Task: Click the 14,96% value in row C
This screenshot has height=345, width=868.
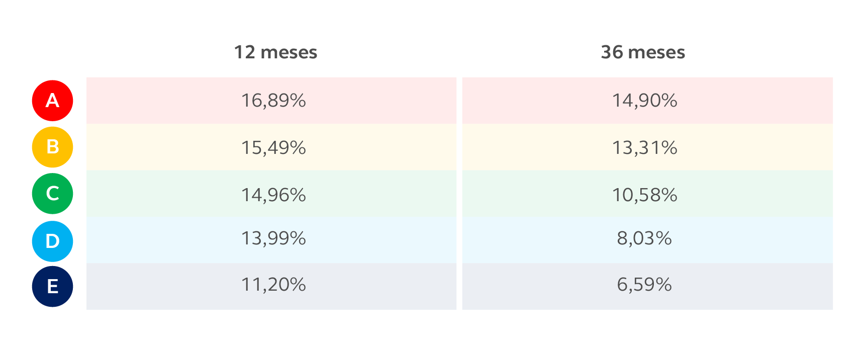Action: pyautogui.click(x=273, y=195)
